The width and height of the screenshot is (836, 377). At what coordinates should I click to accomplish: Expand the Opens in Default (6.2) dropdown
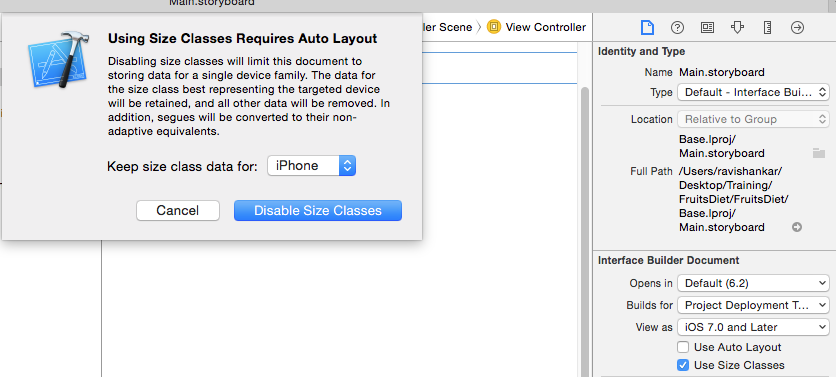(x=753, y=283)
